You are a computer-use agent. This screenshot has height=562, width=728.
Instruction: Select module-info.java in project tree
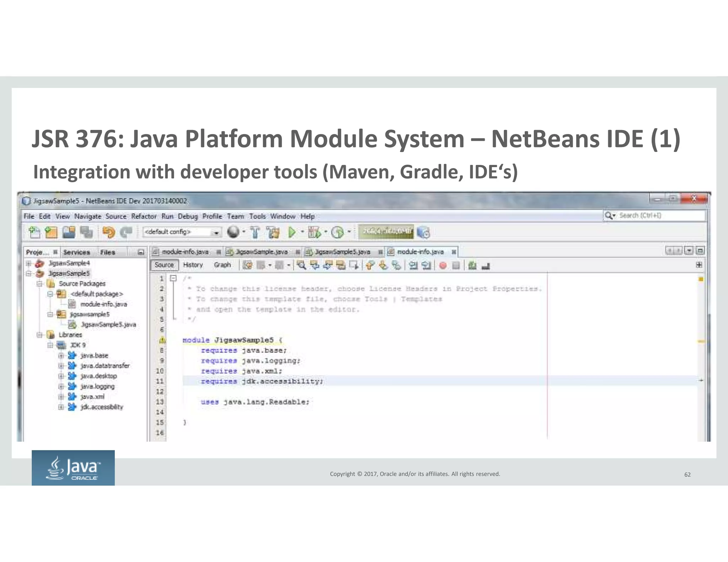pos(103,304)
